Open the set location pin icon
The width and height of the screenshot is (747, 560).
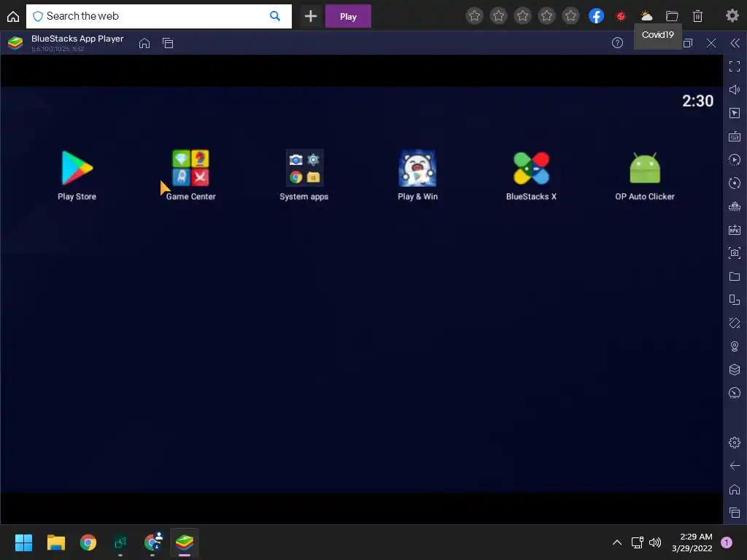click(x=734, y=346)
